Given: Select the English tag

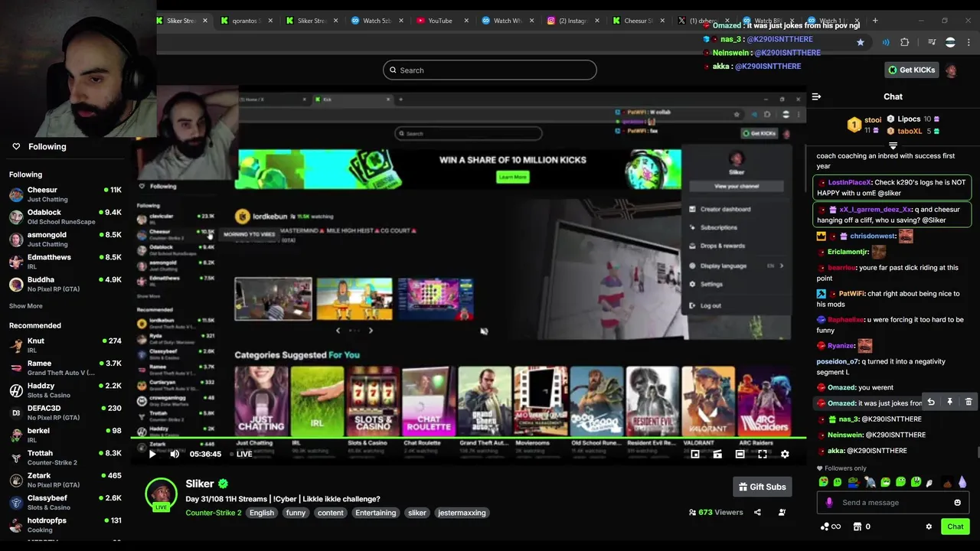Looking at the screenshot, I should tap(261, 513).
